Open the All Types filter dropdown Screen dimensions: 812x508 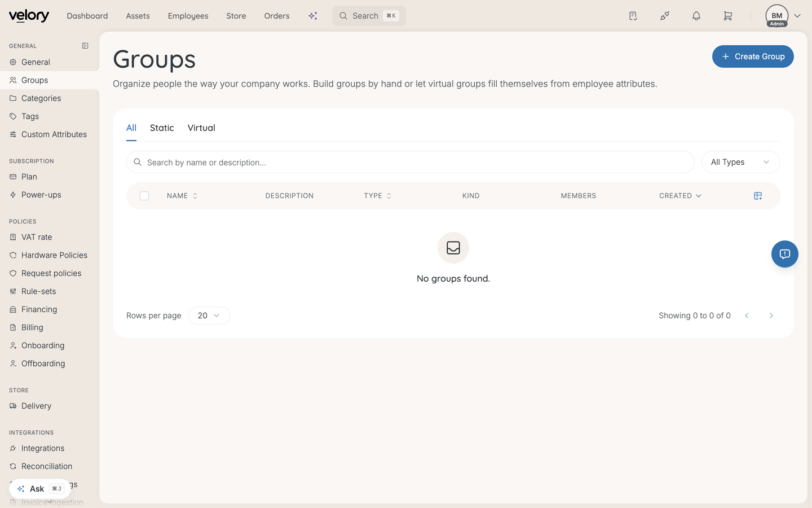(x=740, y=162)
